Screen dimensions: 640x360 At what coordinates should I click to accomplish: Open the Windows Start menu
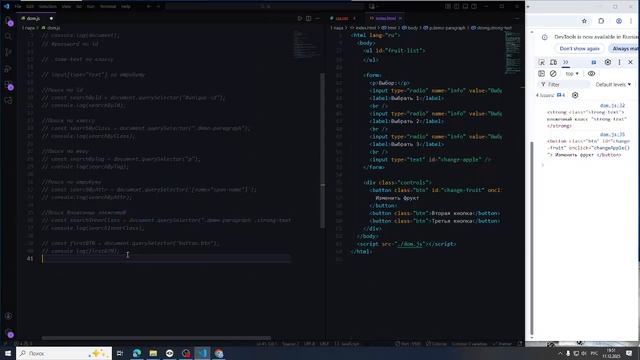[x=8, y=353]
